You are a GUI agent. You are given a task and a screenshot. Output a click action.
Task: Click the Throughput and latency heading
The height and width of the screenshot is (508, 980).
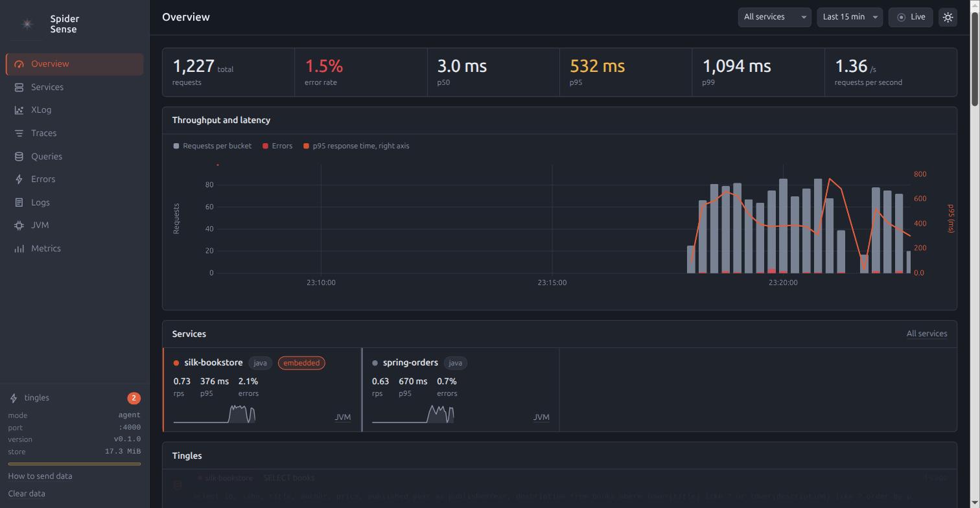[221, 121]
